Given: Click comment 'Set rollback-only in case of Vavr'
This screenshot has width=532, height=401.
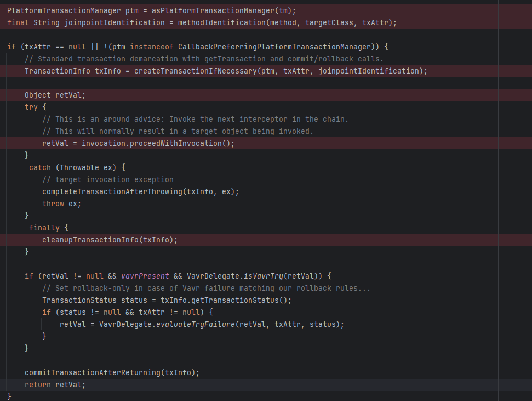Looking at the screenshot, I should click(206, 288).
